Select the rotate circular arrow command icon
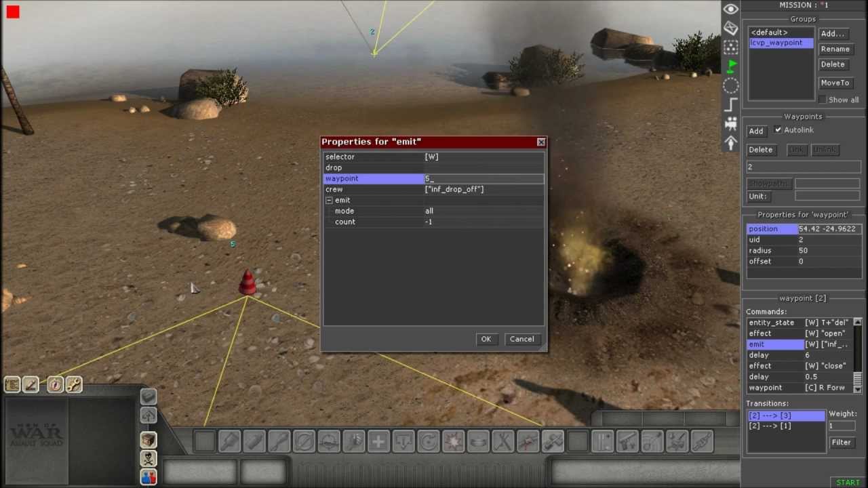 (x=429, y=442)
